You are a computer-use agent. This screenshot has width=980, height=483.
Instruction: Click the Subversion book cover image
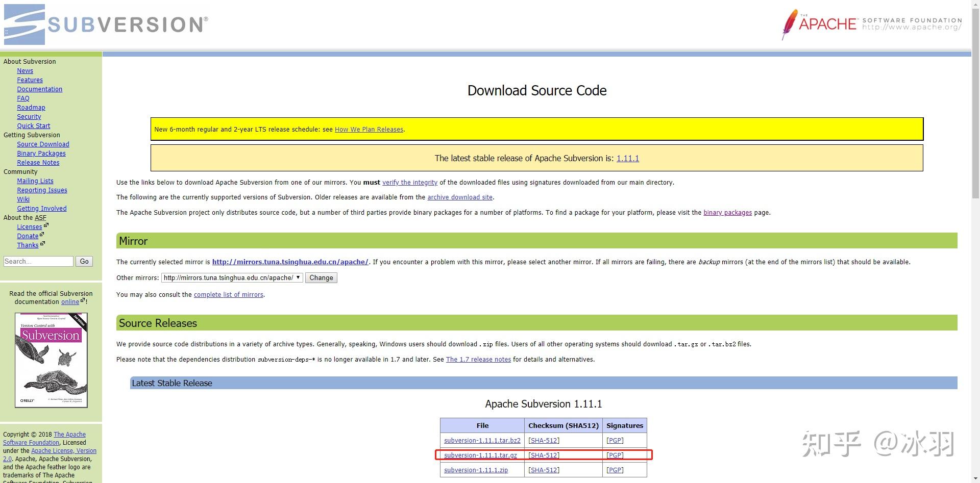[x=51, y=360]
